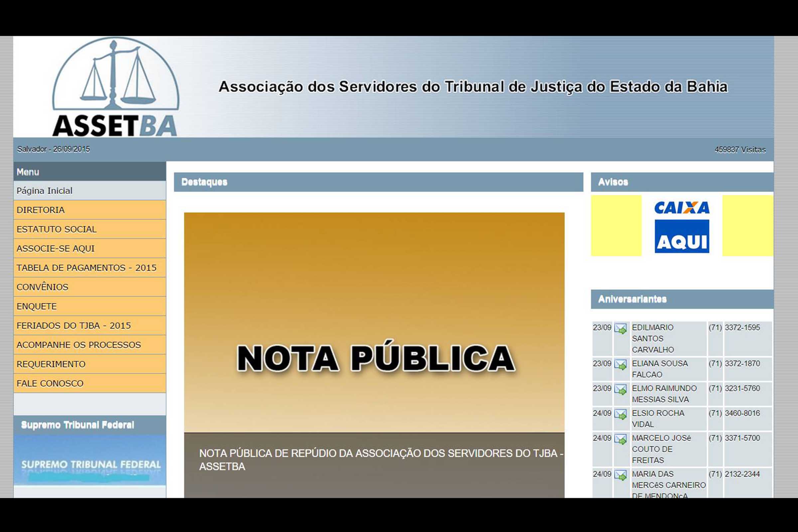The height and width of the screenshot is (532, 798).
Task: View TABELA DE PAGAMENTOS - 2015
Action: pyautogui.click(x=86, y=268)
